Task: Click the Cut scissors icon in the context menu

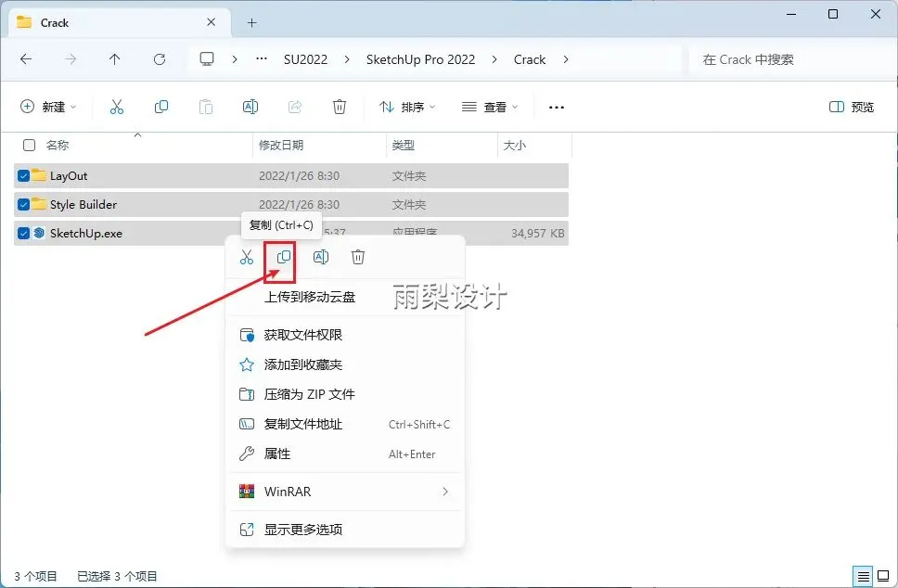Action: coord(247,258)
